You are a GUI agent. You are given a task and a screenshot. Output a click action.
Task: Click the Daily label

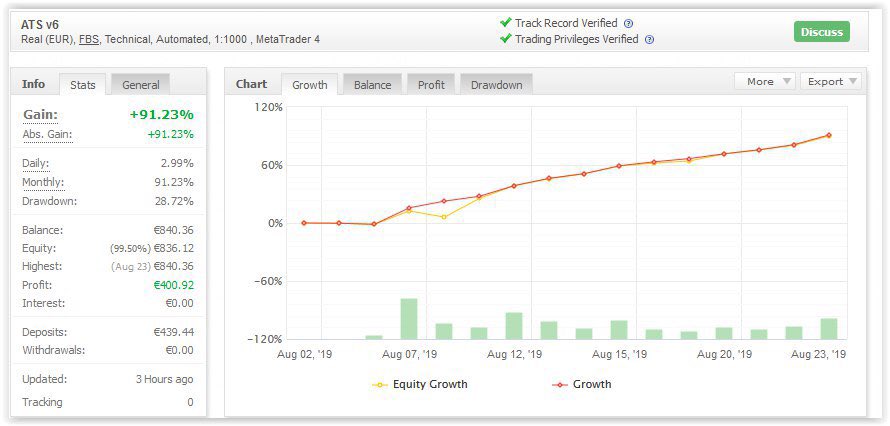[35, 164]
